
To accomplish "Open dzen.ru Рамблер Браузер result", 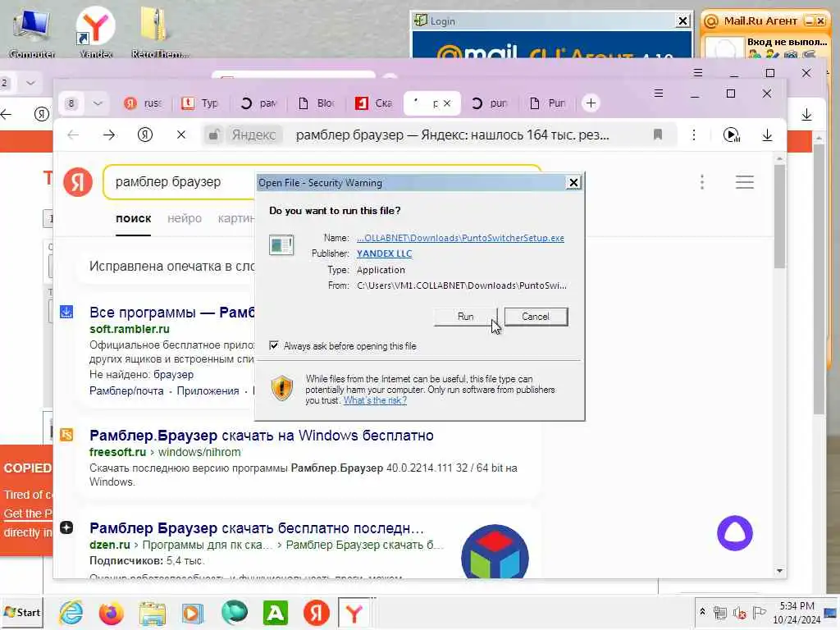I will pos(257,528).
